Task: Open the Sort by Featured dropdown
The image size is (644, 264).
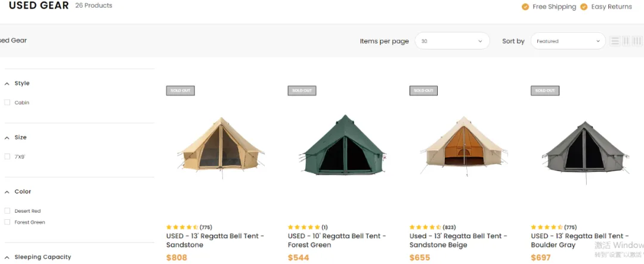Action: 568,41
